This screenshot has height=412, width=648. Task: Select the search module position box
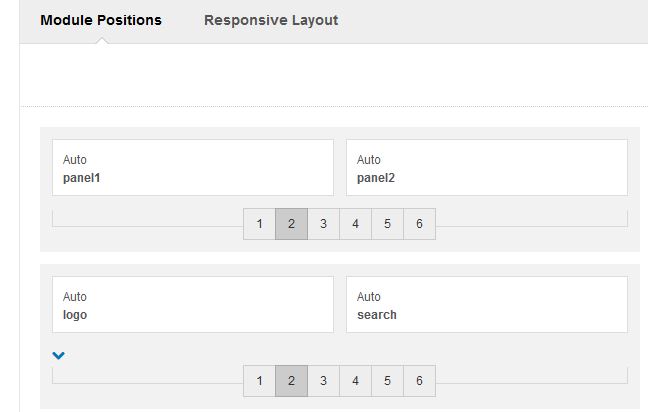487,305
